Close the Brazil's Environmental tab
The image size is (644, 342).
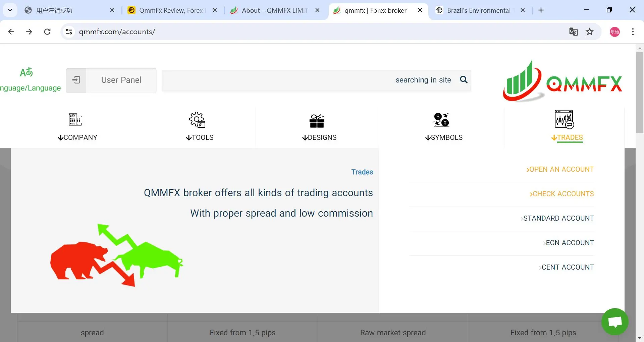pos(523,10)
